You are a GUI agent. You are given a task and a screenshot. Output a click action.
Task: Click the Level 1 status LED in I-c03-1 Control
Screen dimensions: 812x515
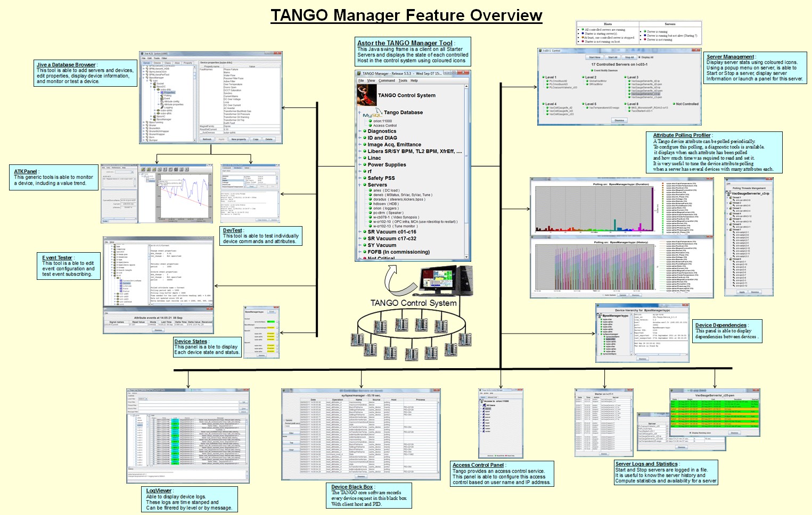[x=543, y=77]
